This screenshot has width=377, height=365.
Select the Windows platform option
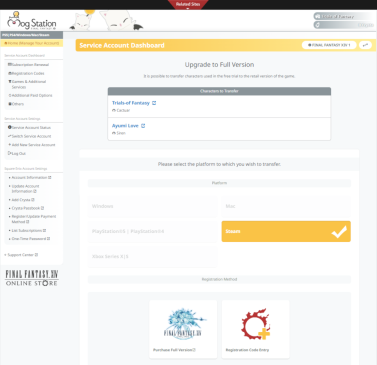pyautogui.click(x=153, y=206)
